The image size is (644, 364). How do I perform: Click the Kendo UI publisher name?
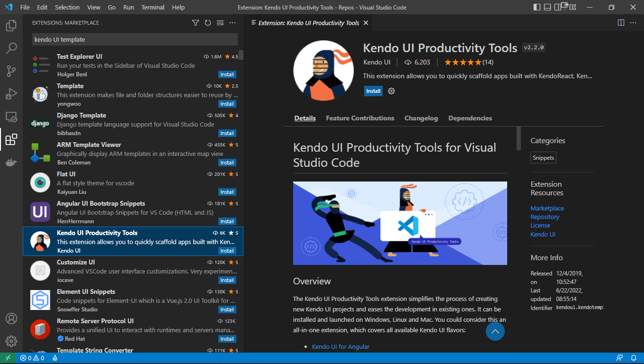(377, 62)
